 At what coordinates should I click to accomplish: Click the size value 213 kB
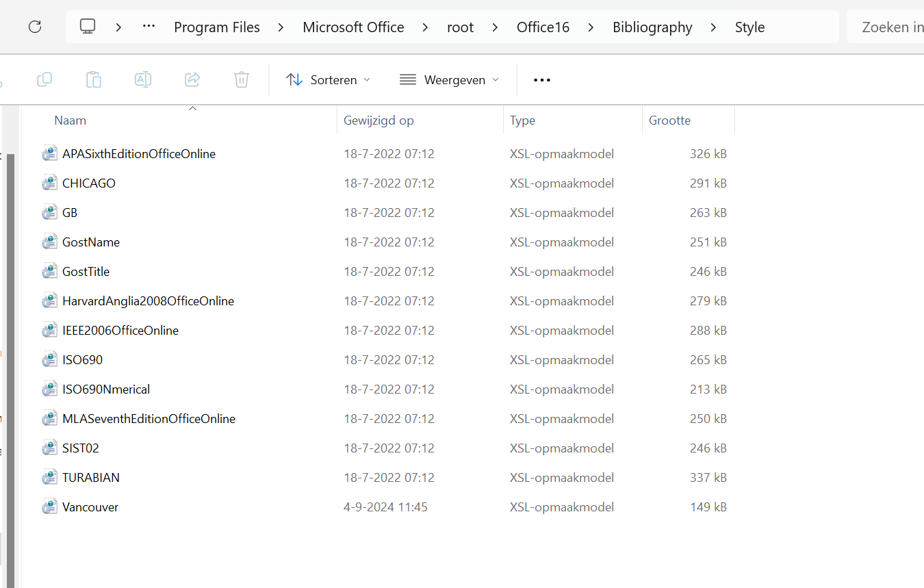tap(708, 389)
